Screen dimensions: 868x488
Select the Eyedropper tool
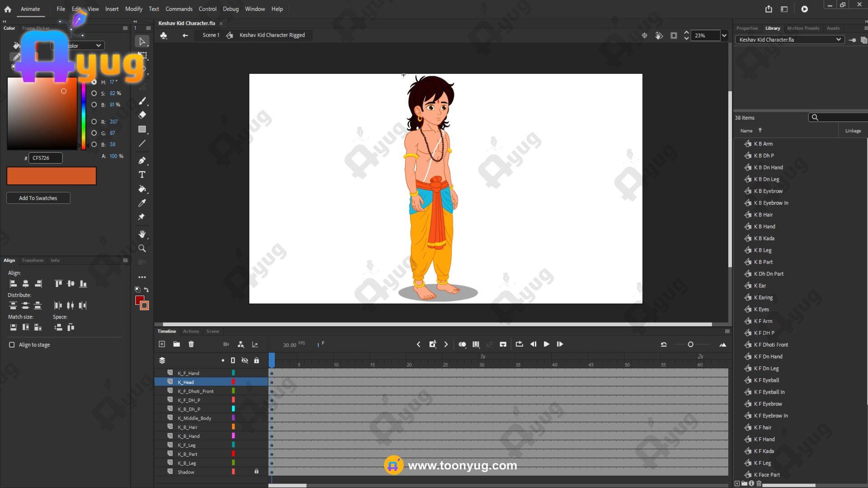pyautogui.click(x=142, y=203)
